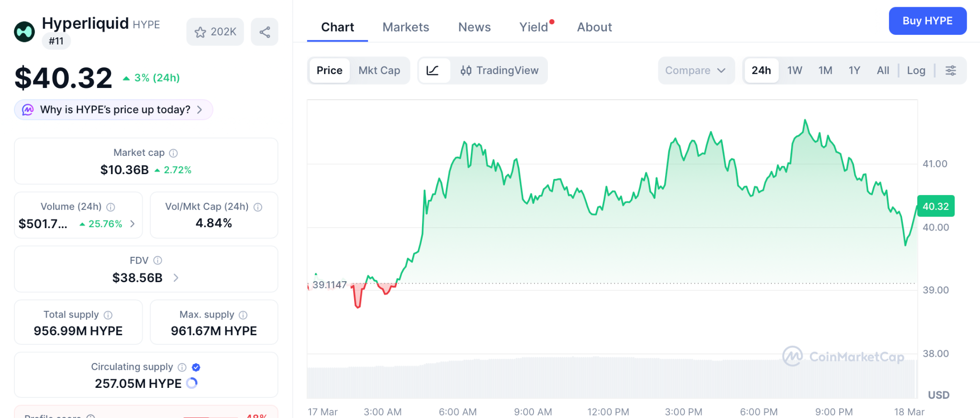Switch to the Yield tab
This screenshot has height=418, width=980.
(534, 27)
